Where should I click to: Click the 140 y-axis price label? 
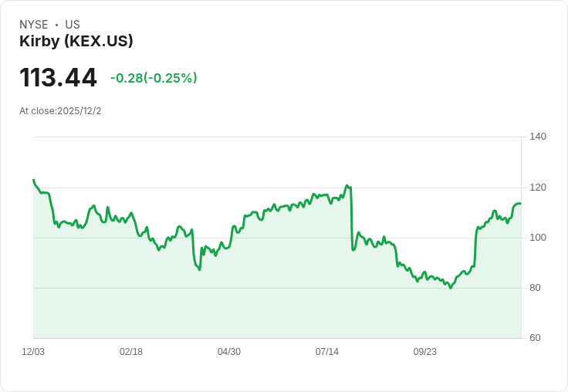(x=538, y=137)
